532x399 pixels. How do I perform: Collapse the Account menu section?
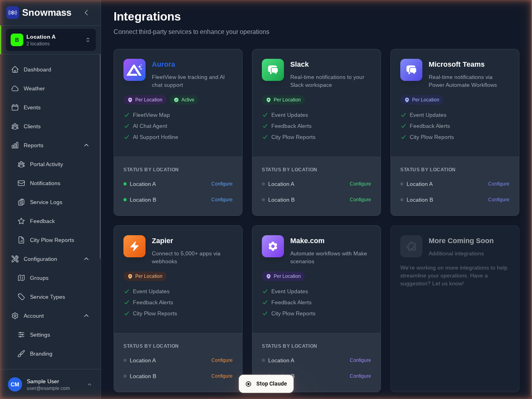point(86,316)
